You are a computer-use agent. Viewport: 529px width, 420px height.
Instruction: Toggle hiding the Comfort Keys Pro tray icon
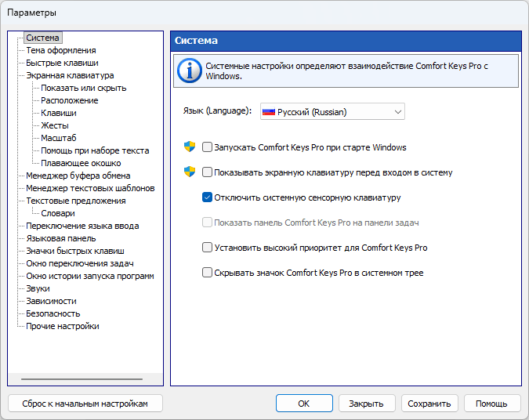[207, 272]
